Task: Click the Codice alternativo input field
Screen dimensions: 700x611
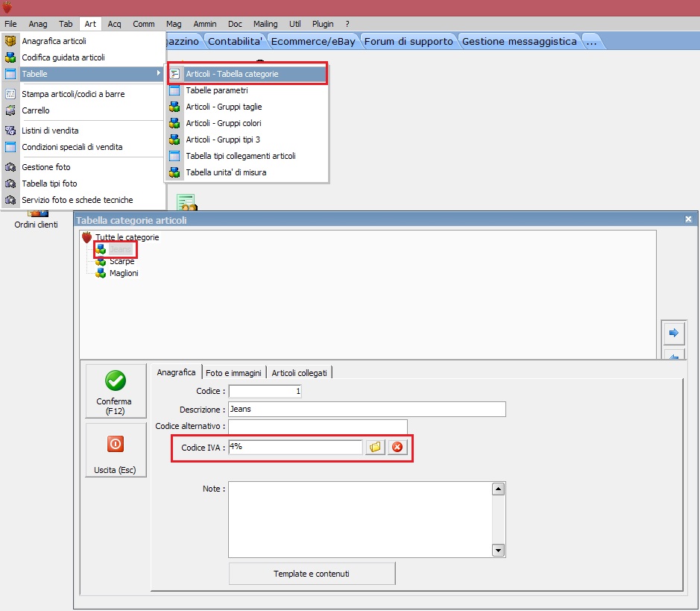Action: pos(318,426)
